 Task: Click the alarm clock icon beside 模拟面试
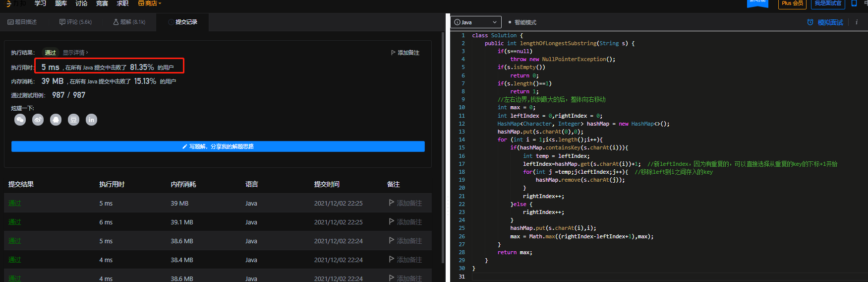tap(810, 22)
